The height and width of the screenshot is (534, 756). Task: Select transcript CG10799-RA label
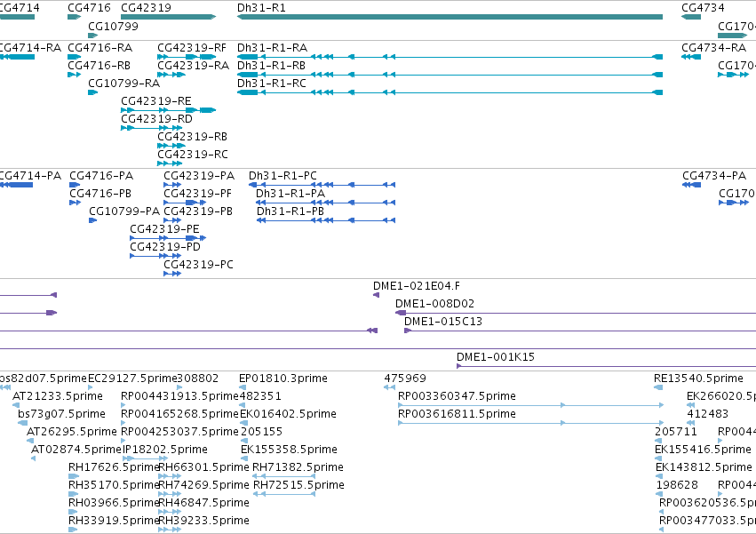pos(123,84)
